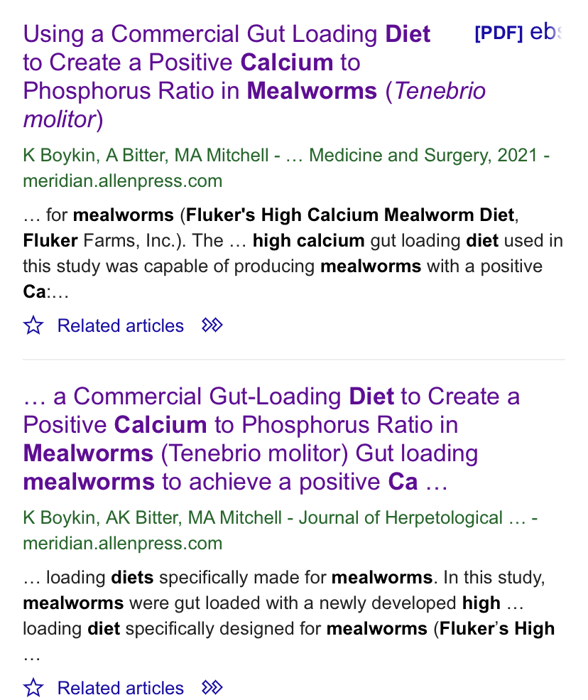Image resolution: width=588 pixels, height=700 pixels.
Task: Click meridian.allenpress.com under first result
Action: (x=123, y=181)
